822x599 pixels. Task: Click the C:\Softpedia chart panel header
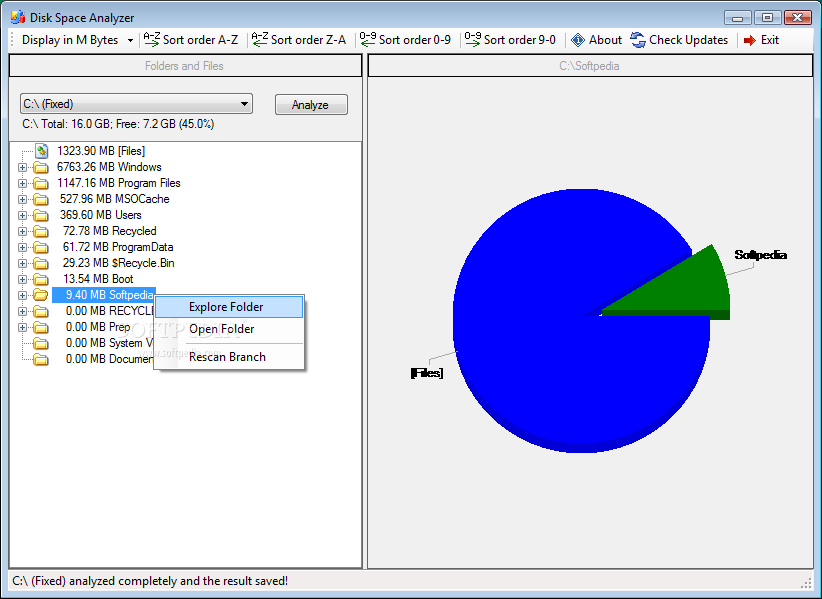click(x=590, y=66)
